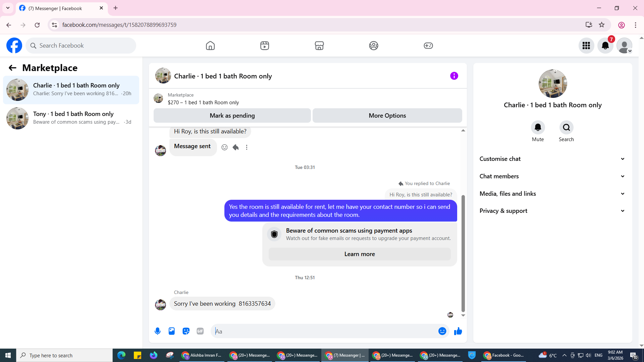The height and width of the screenshot is (362, 644).
Task: Click the voice clip microphone icon
Action: (157, 331)
